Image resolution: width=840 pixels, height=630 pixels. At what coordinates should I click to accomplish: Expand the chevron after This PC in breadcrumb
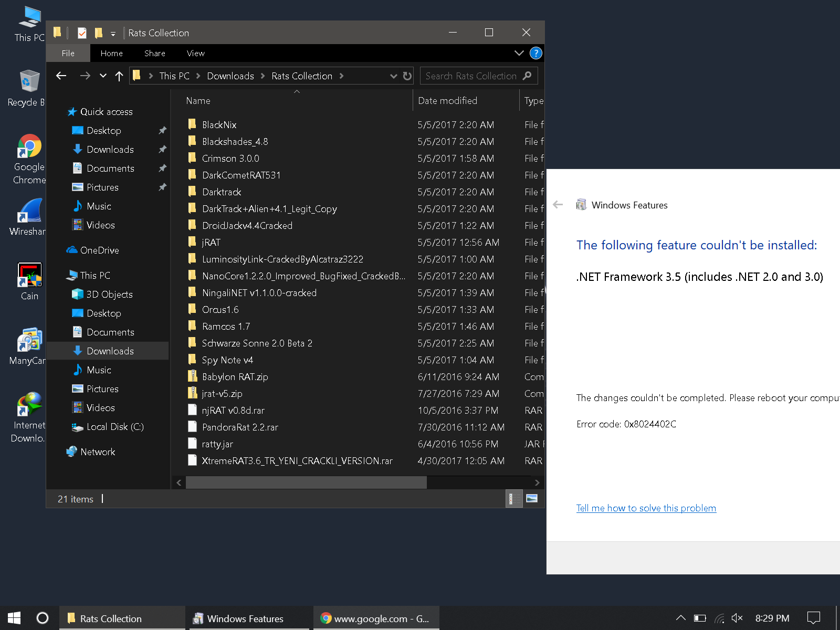pos(198,76)
